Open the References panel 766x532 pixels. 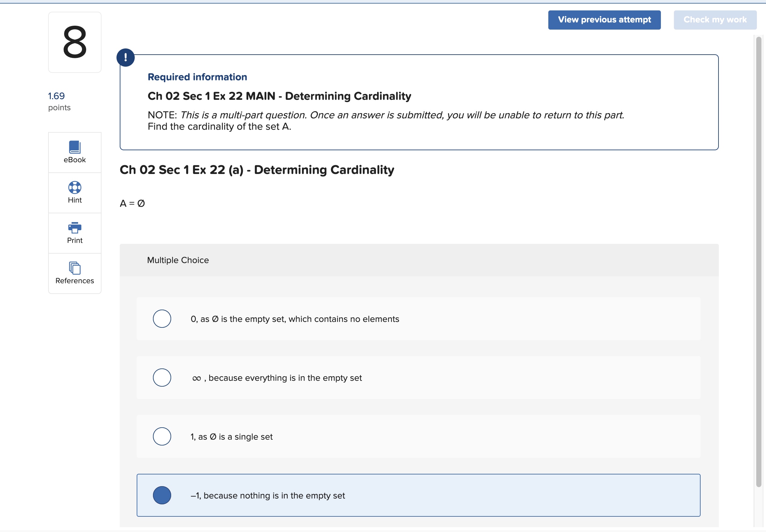tap(74, 273)
